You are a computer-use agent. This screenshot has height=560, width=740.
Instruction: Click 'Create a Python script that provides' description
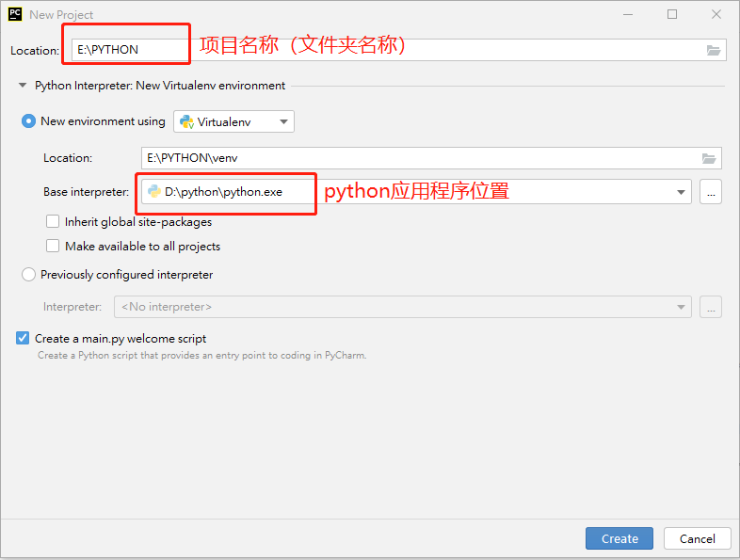(202, 355)
